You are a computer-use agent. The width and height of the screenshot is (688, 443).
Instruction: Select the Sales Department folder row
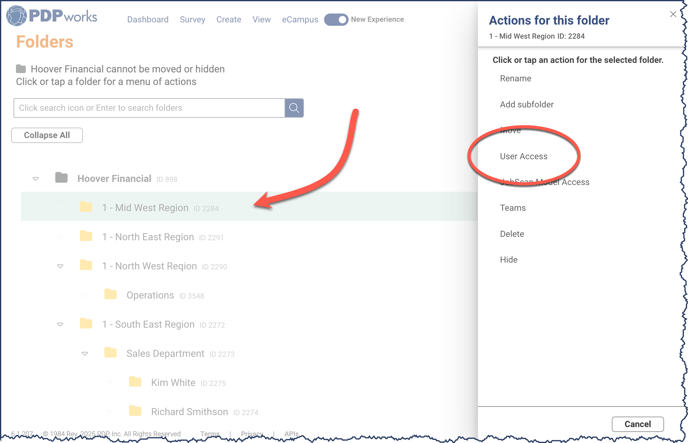165,354
